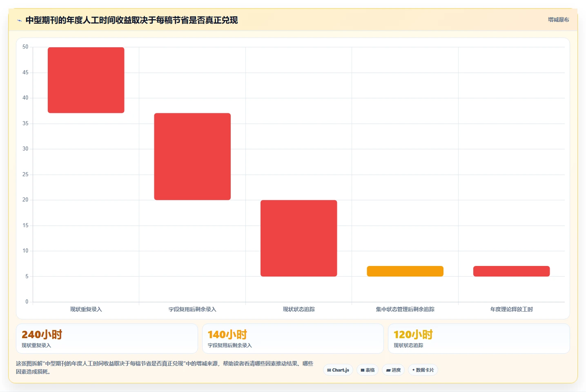Click the red bar for 年度理论释放工时
586x392 pixels.
(512, 271)
